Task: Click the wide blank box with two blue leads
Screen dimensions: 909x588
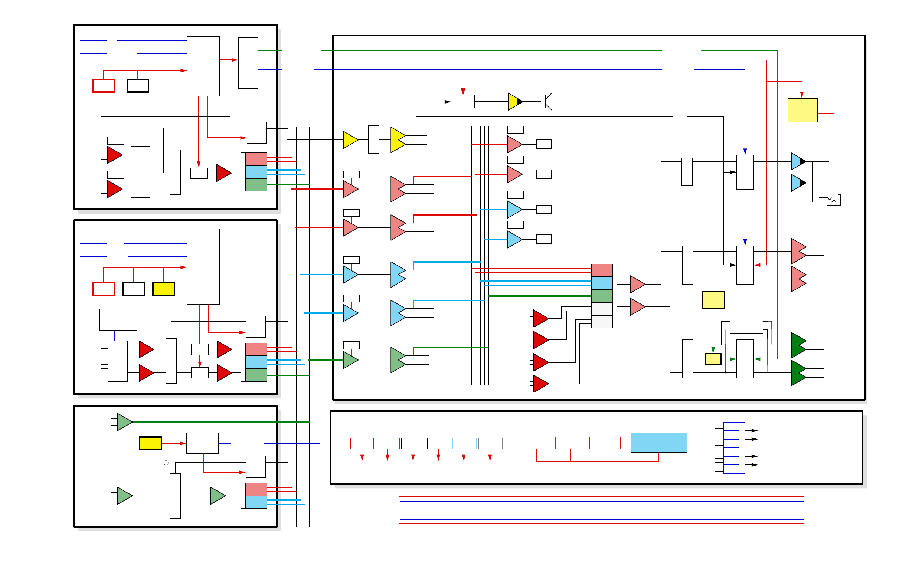Action: click(x=118, y=319)
